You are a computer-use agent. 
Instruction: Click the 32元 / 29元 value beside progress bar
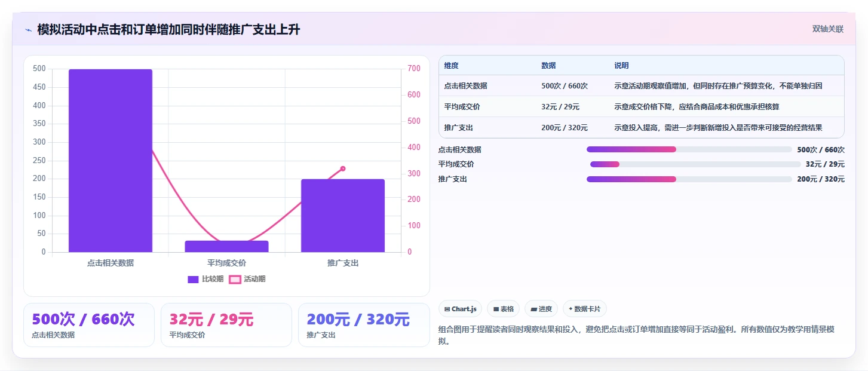point(825,164)
